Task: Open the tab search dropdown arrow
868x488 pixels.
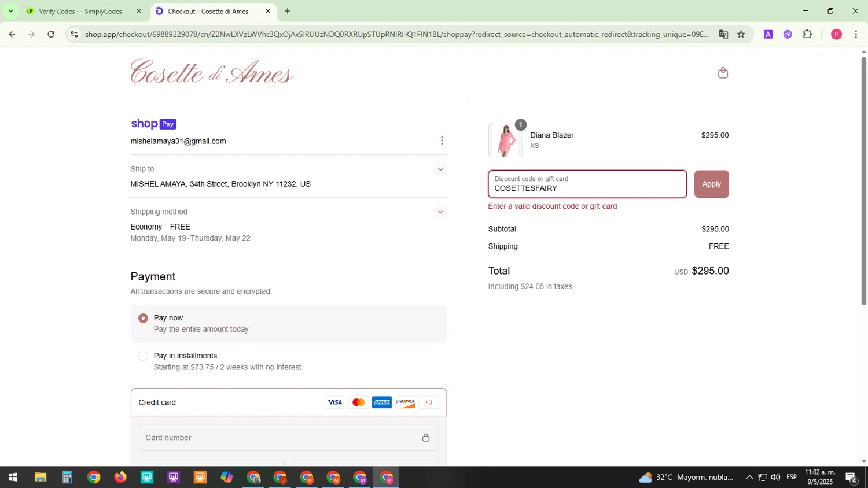Action: 10,11
